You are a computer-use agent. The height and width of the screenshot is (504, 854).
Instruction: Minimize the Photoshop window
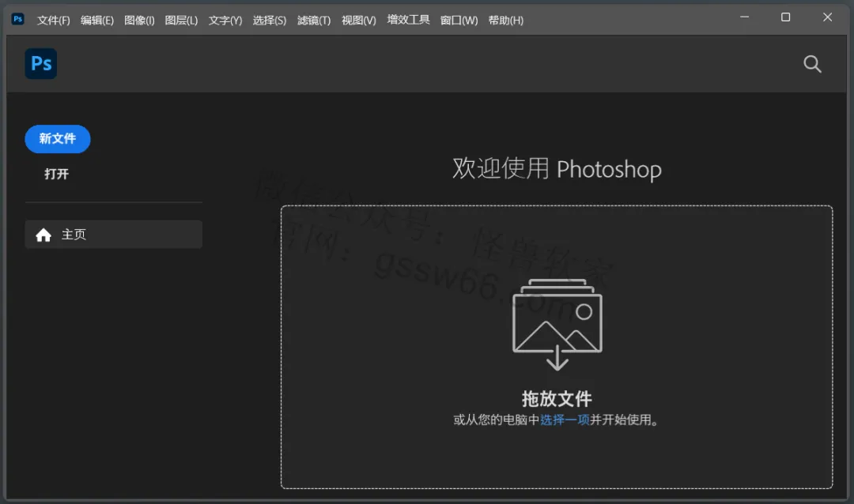click(x=745, y=17)
